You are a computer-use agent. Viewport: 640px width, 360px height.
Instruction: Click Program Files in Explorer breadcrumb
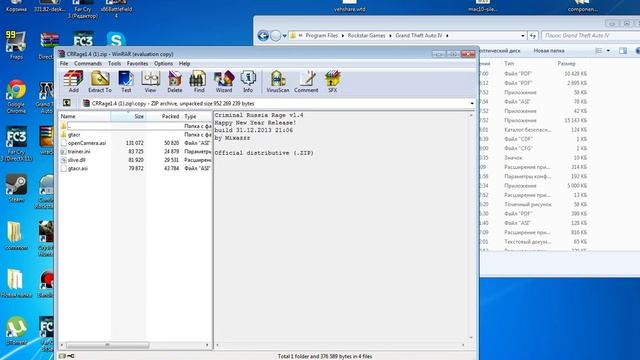[321, 36]
